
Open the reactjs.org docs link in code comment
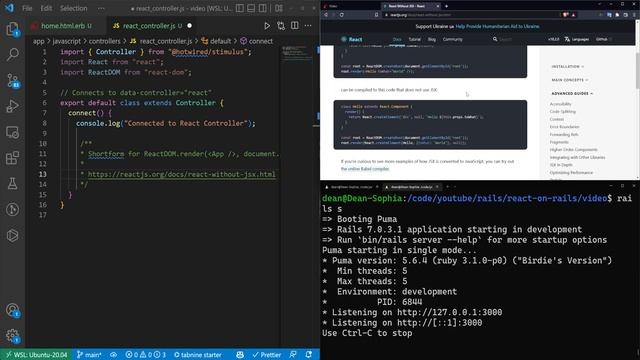point(182,174)
